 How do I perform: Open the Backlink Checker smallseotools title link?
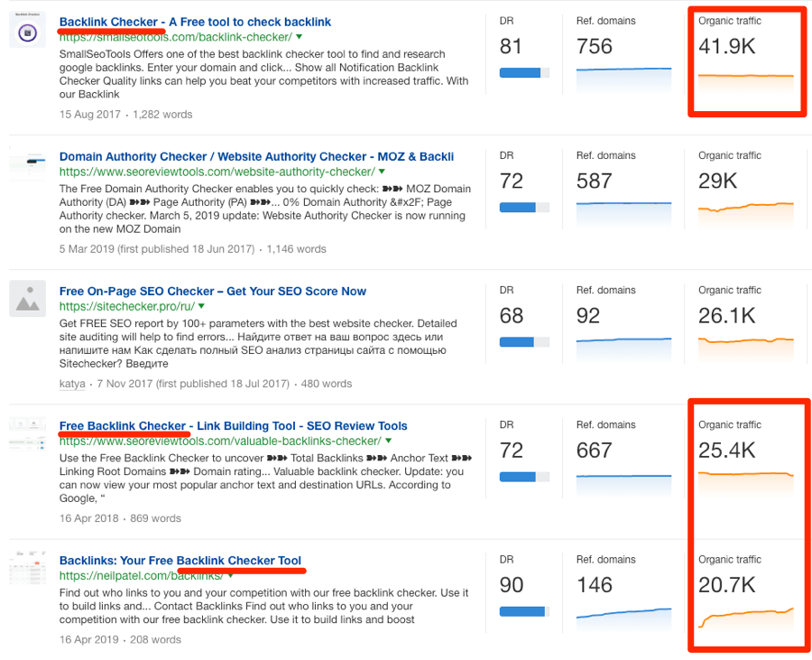(195, 23)
